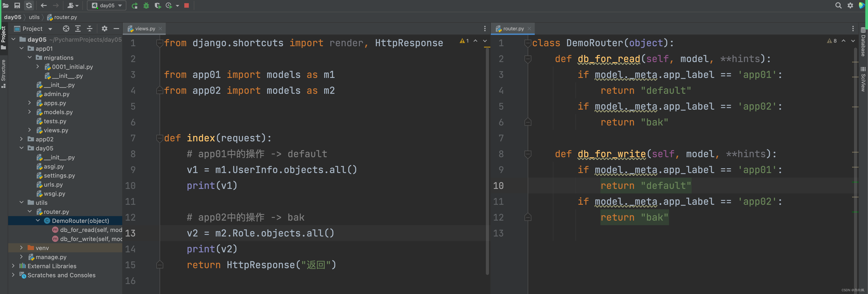Start debugging with the bug icon
The width and height of the screenshot is (868, 294).
[x=146, y=5]
